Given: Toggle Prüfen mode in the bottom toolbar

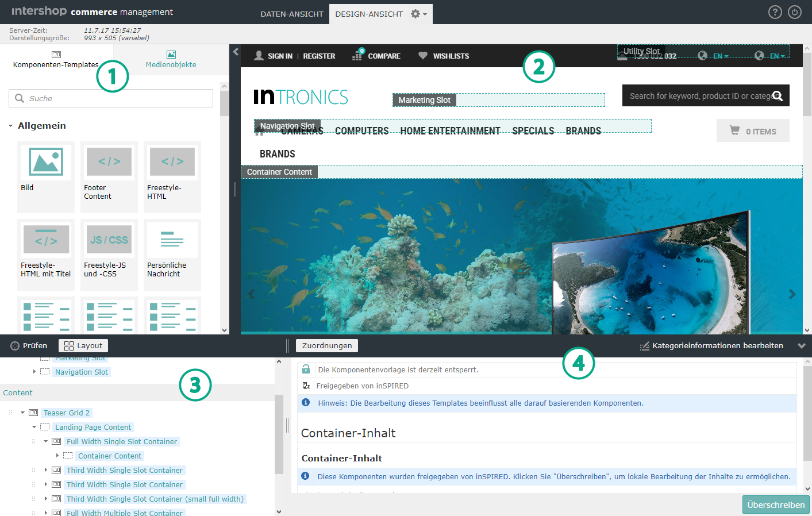Looking at the screenshot, I should coord(30,345).
